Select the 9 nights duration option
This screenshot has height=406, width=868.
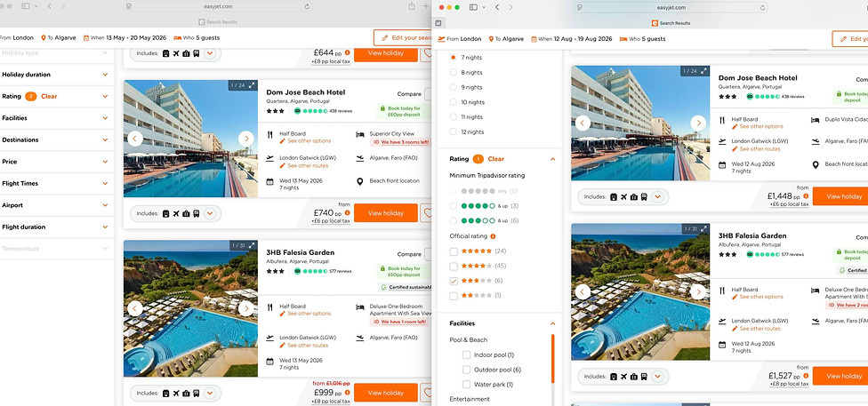click(x=454, y=87)
